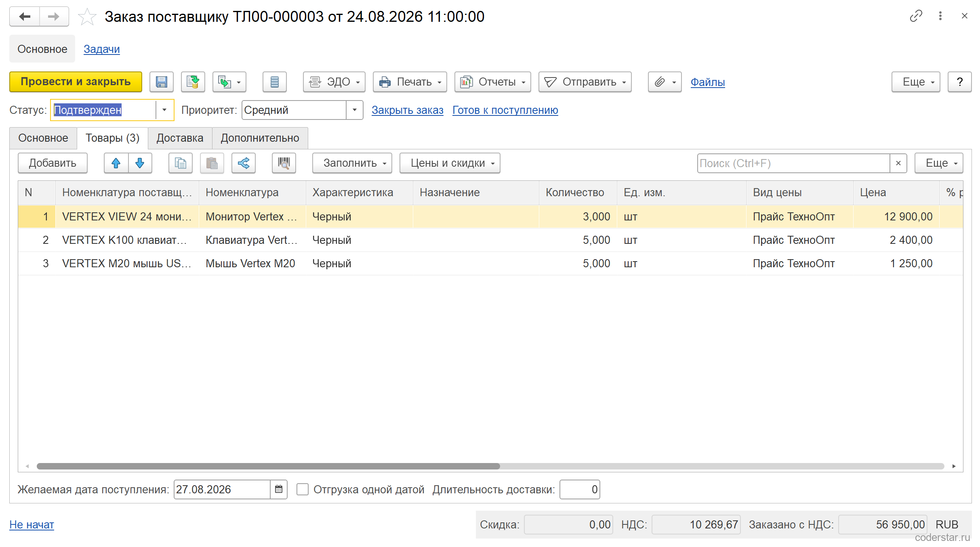Click the Заказано с НДС total field
Viewport: 980px width, 547px height.
click(x=882, y=524)
